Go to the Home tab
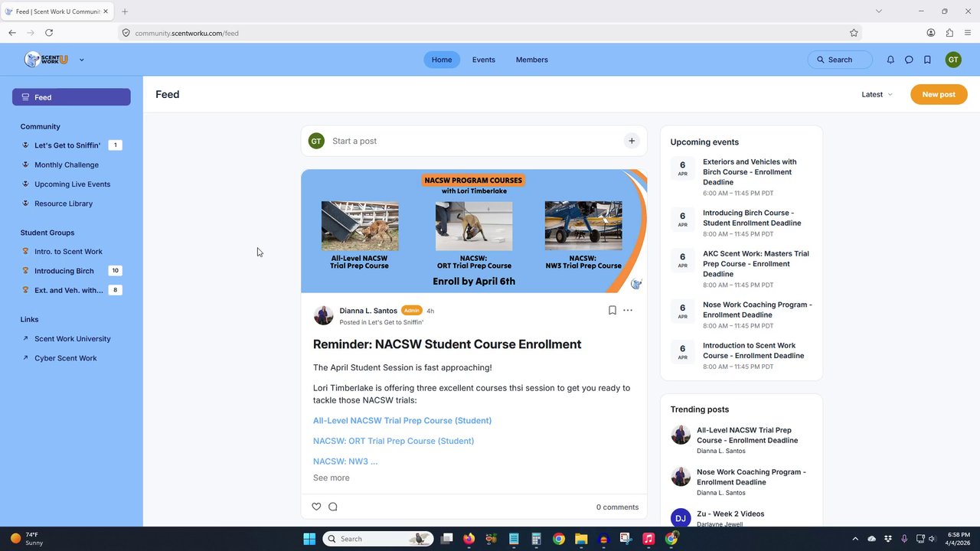This screenshot has width=980, height=551. point(442,60)
